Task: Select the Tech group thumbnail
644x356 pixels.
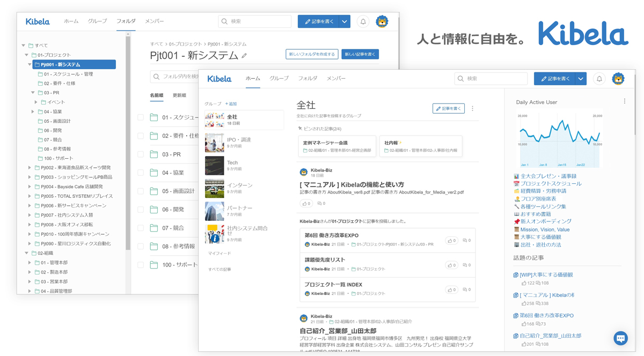Action: [x=214, y=166]
